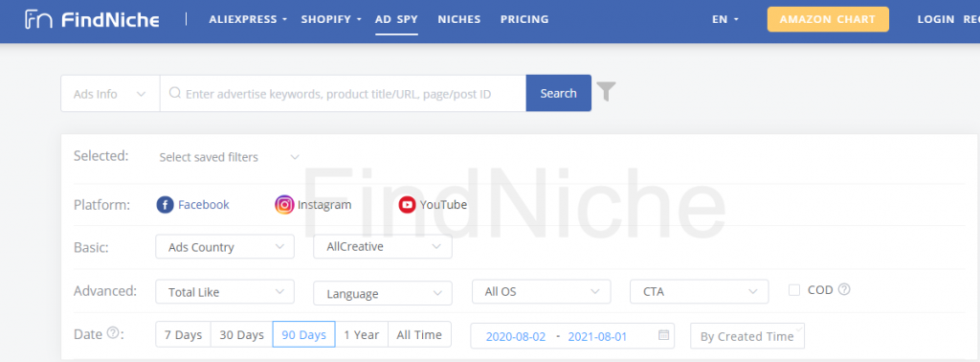This screenshot has height=362, width=980.
Task: Click the search magnifier icon
Action: [175, 93]
